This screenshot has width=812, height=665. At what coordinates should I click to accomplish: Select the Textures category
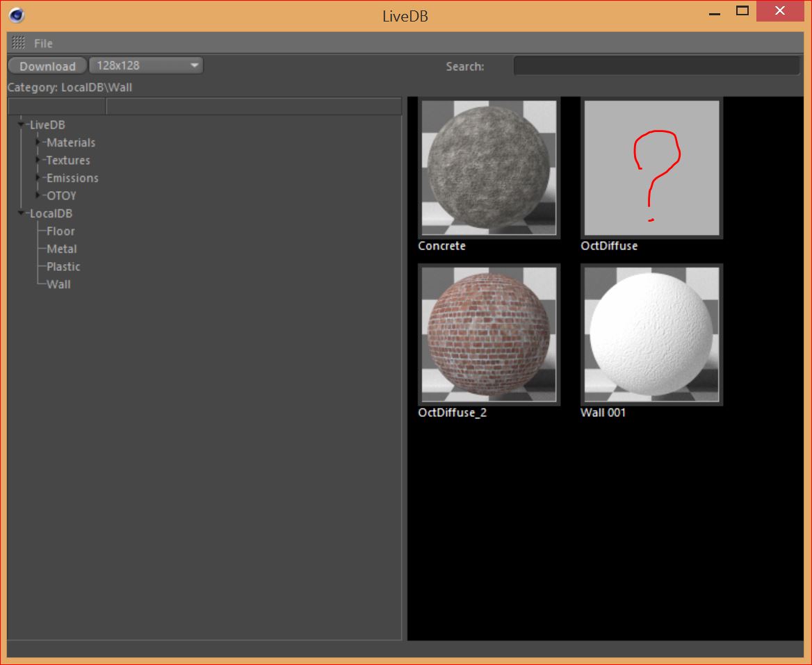click(68, 160)
